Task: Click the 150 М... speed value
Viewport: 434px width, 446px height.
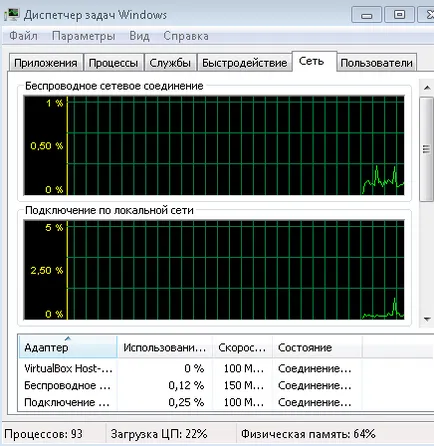Action: (x=244, y=385)
